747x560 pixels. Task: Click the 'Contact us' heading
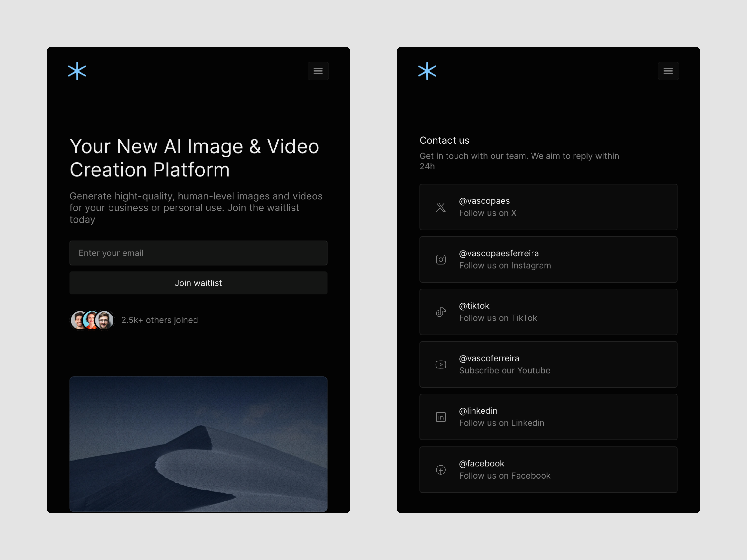[x=444, y=140]
